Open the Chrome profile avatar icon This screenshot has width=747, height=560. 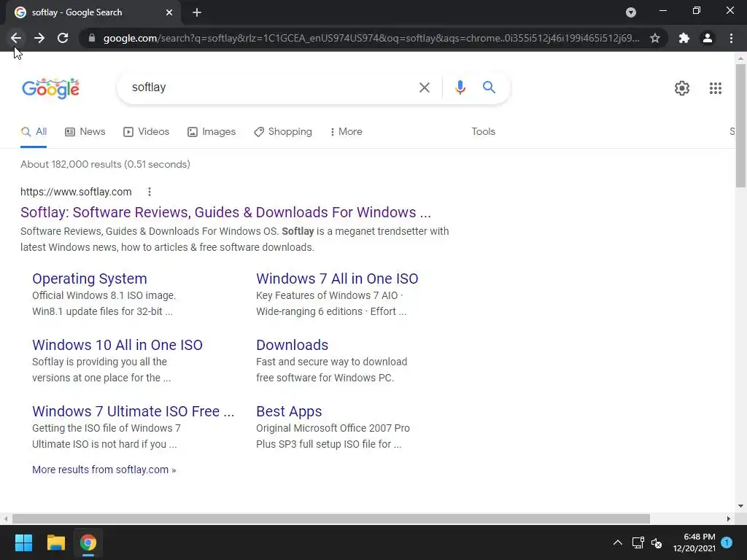[x=708, y=38]
